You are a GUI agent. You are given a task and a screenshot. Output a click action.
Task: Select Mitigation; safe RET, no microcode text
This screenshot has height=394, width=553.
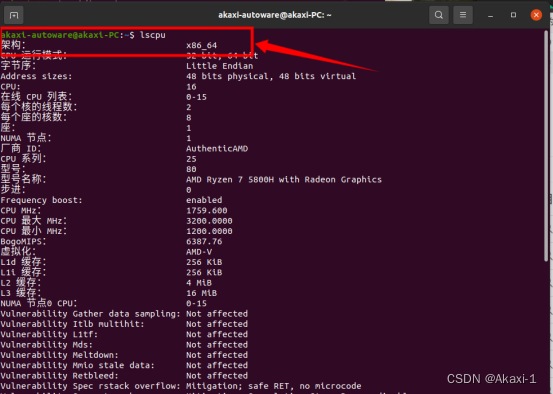(x=274, y=386)
